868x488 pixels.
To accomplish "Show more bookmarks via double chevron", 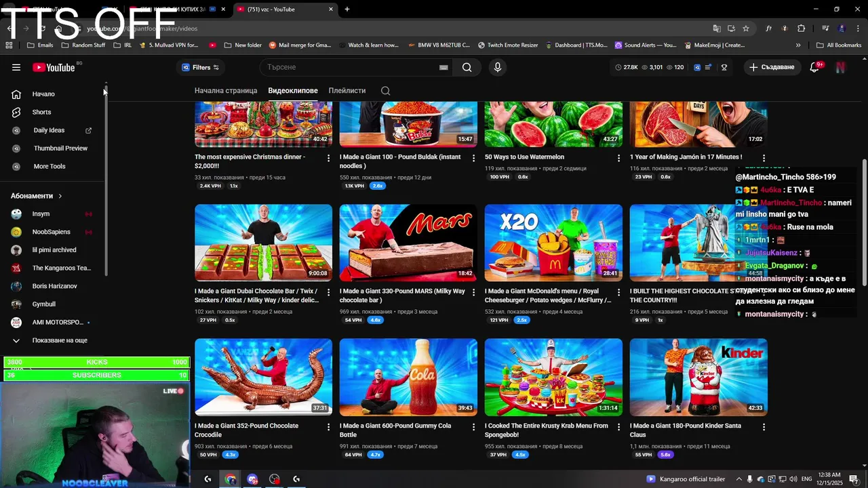I will (798, 45).
